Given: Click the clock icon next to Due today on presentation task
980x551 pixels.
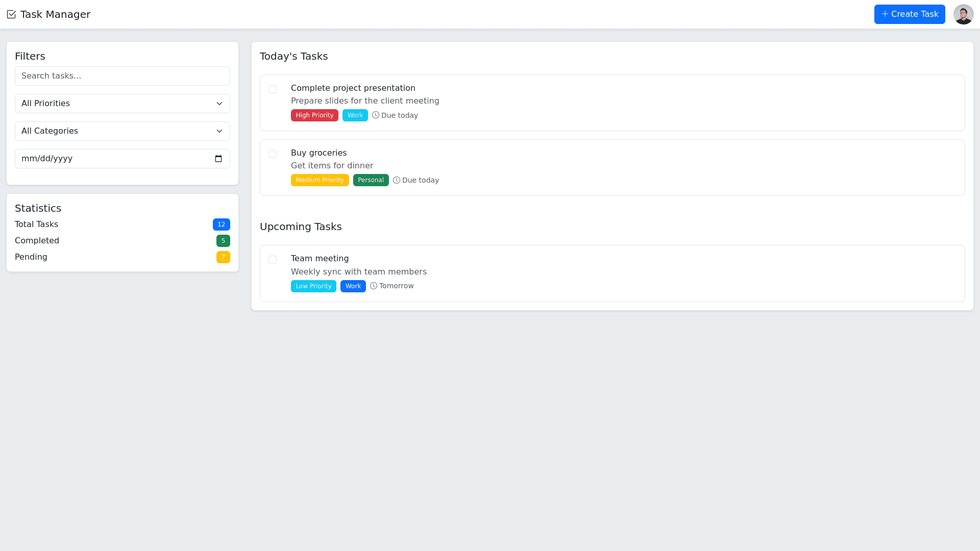Looking at the screenshot, I should coord(375,115).
